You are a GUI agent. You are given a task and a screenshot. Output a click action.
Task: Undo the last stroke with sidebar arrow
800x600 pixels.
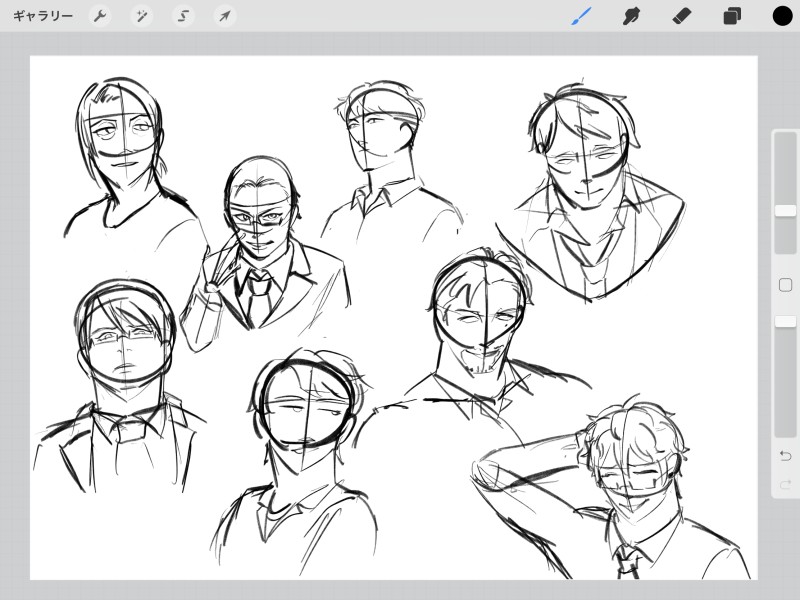(x=785, y=455)
